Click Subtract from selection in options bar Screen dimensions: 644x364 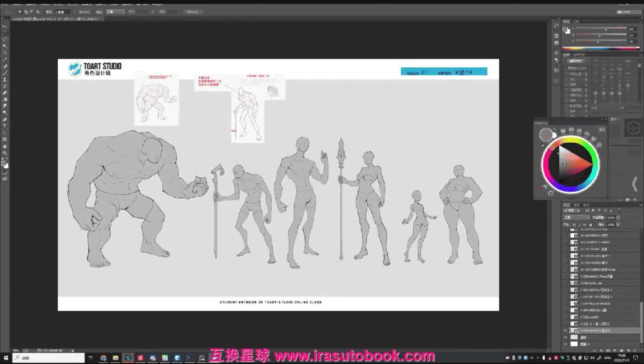pos(32,12)
